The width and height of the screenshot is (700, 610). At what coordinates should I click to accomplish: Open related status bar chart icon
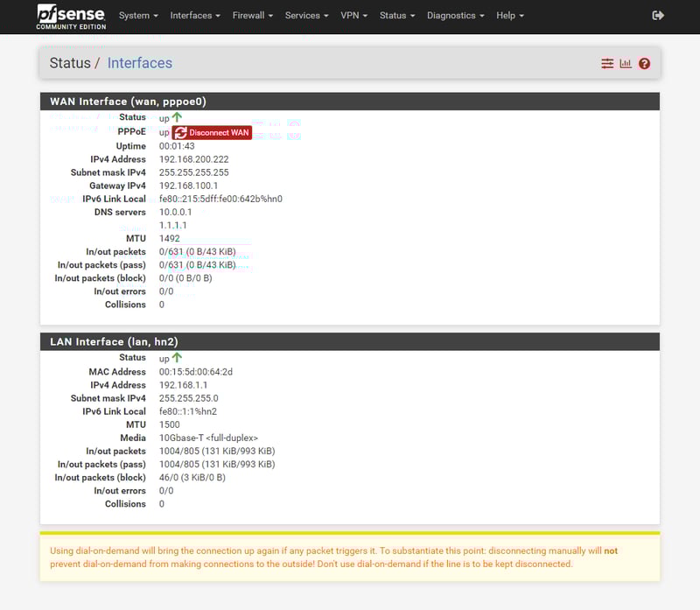click(x=626, y=64)
